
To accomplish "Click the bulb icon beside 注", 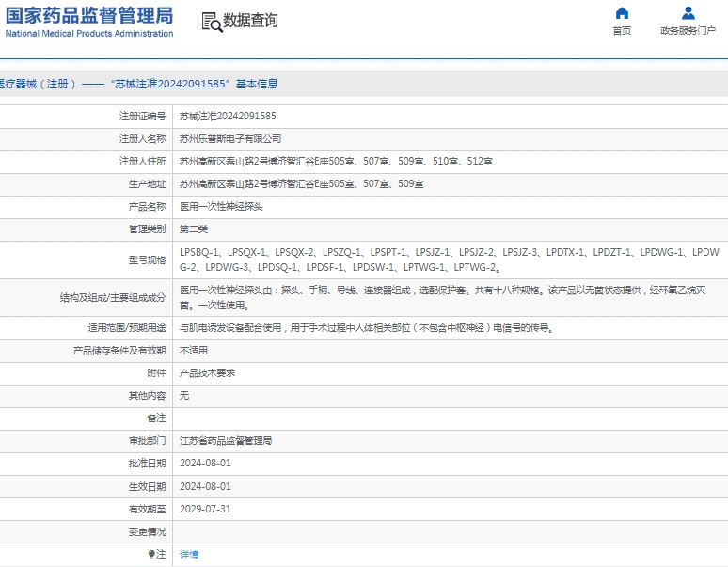I will tap(151, 554).
